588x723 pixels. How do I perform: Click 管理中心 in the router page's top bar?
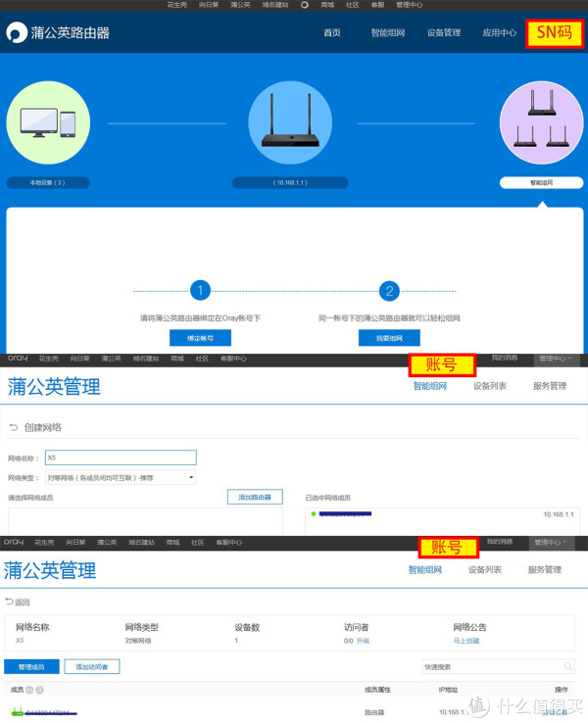pos(409,5)
